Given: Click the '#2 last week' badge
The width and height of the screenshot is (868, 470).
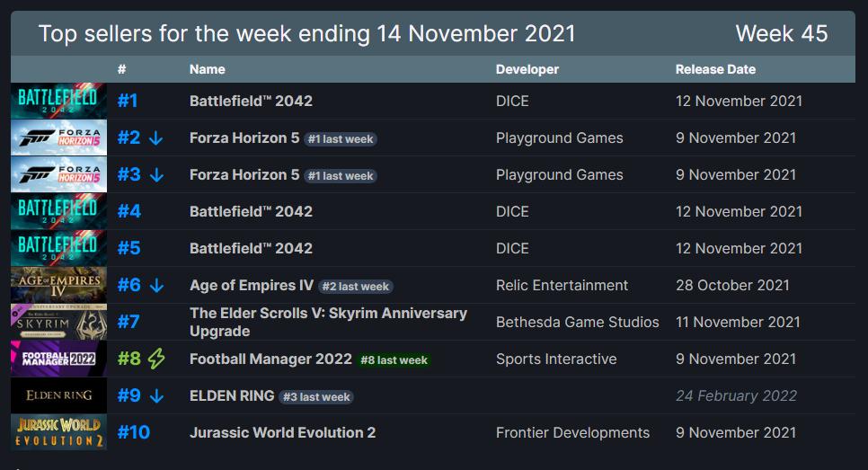Looking at the screenshot, I should (x=356, y=287).
